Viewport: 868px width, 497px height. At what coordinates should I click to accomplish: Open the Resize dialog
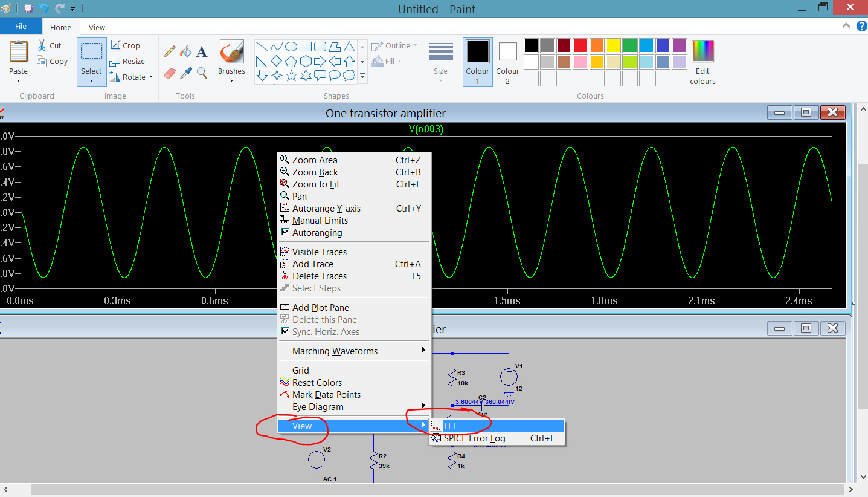click(127, 61)
